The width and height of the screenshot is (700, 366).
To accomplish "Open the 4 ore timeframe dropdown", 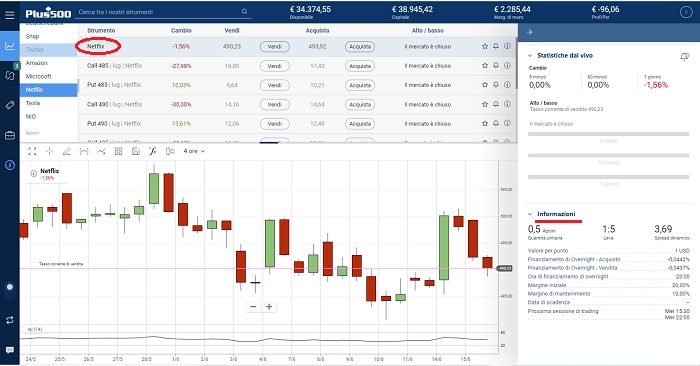I will click(194, 151).
